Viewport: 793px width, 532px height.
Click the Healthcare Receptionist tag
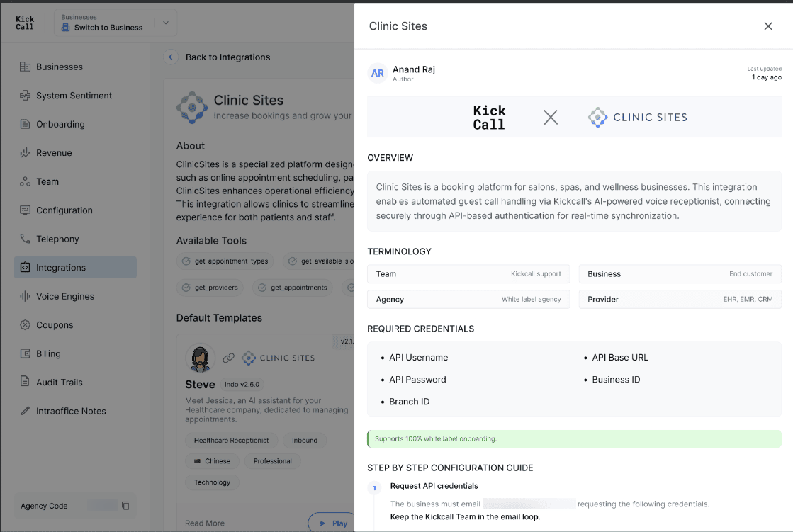(231, 441)
